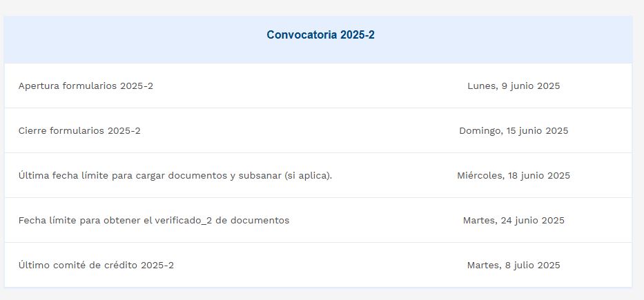Image resolution: width=644 pixels, height=300 pixels.
Task: Click the "Convocatoria 2025-2" table heading
Action: (320, 35)
